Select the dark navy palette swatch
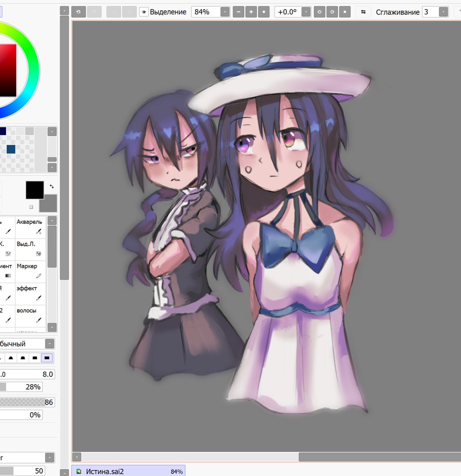Image resolution: width=461 pixels, height=476 pixels. click(x=2, y=131)
